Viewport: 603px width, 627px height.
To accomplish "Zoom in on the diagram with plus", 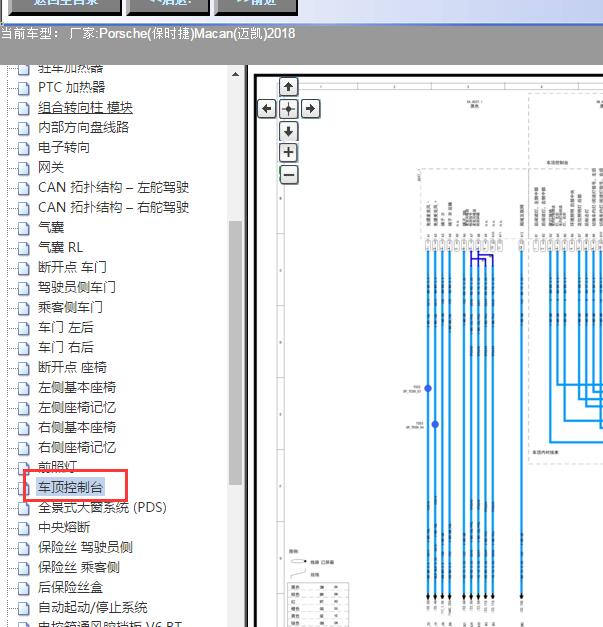I will point(288,152).
